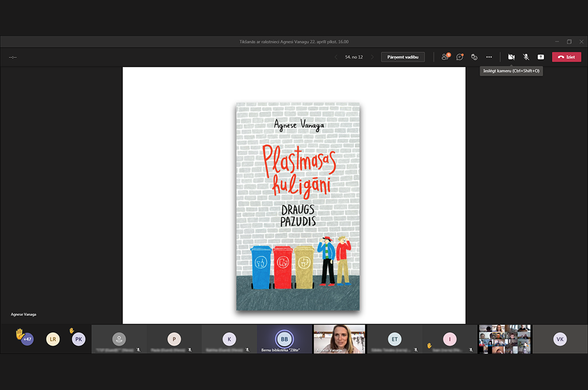Select the BB Bernu bibliotēka "Zīlīte" tile
This screenshot has height=390, width=588.
click(x=284, y=339)
